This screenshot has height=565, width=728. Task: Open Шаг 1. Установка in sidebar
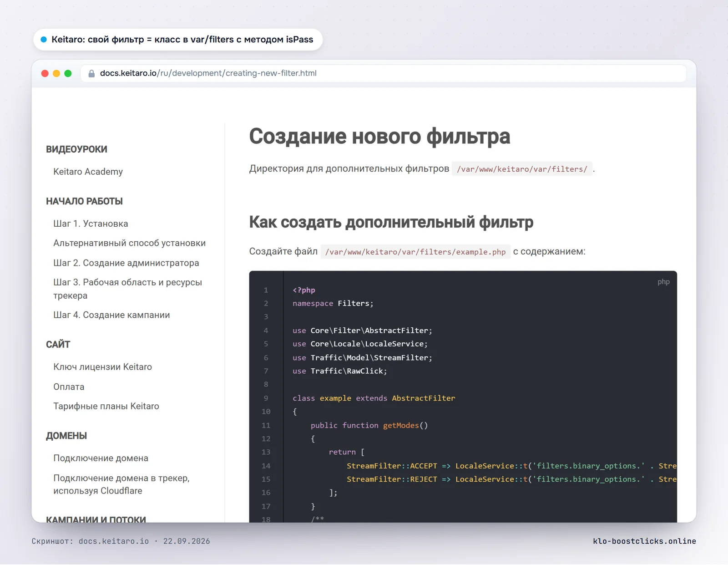(91, 224)
